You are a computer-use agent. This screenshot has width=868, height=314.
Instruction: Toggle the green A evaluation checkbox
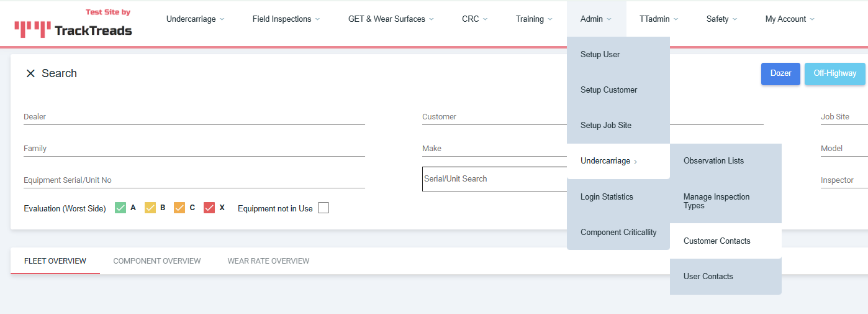(120, 208)
